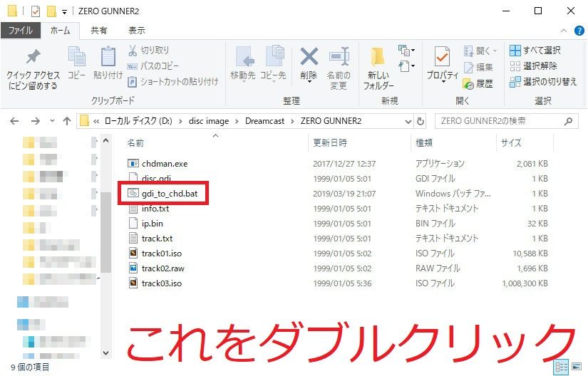588x376 pixels.
Task: Click the navigation pane scrollbar thumb
Action: 105,233
